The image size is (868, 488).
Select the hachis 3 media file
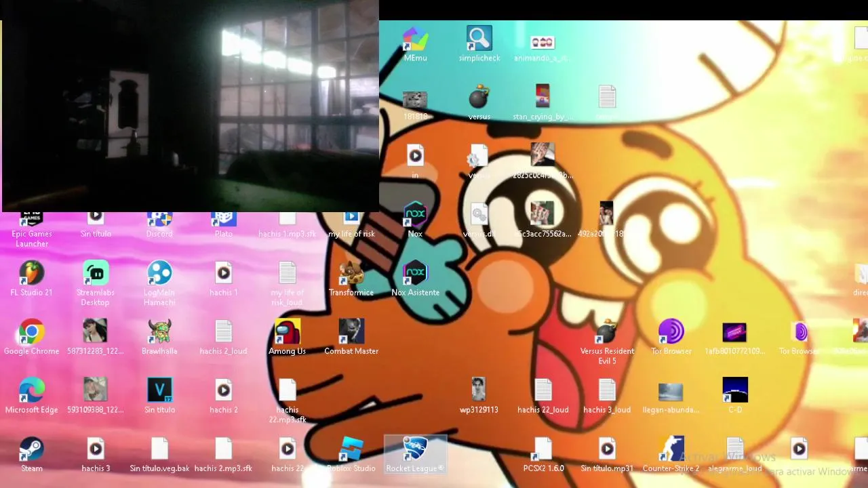tap(95, 455)
